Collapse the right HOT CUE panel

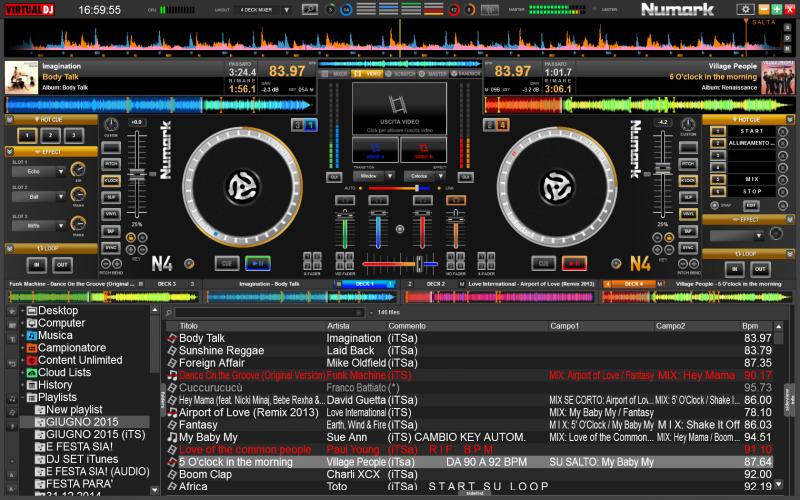(x=790, y=120)
